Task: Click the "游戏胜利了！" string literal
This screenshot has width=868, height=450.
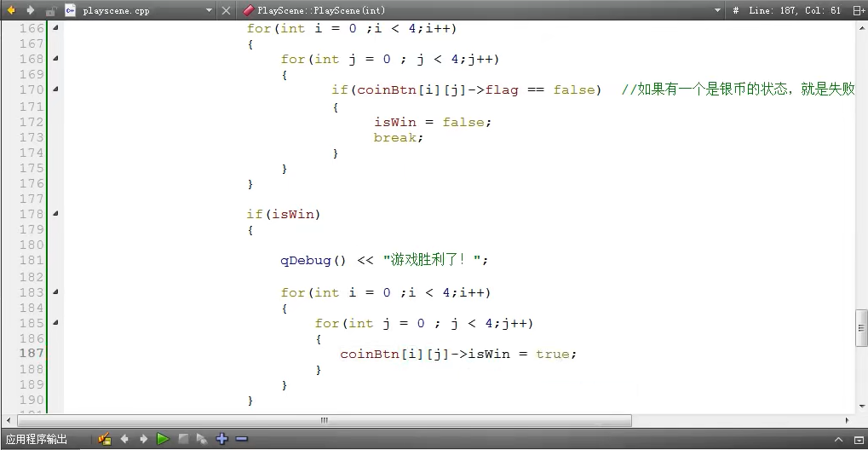Action: [x=433, y=260]
